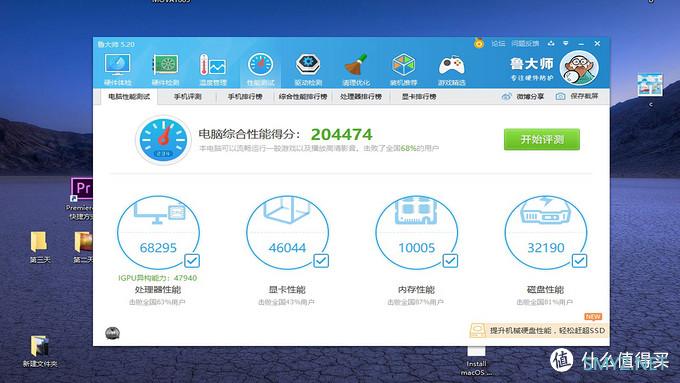Click the 磁盘性能 label
The height and width of the screenshot is (383, 680).
click(x=546, y=290)
